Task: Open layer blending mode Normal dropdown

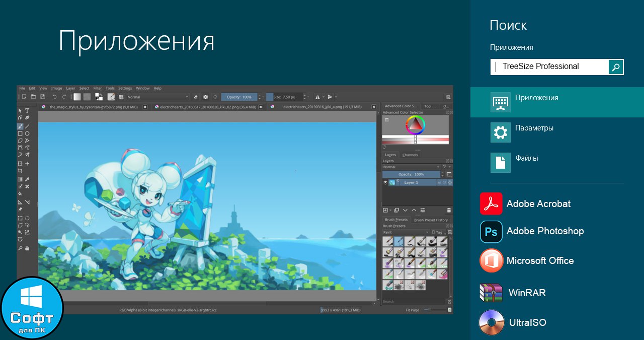Action: pos(412,167)
